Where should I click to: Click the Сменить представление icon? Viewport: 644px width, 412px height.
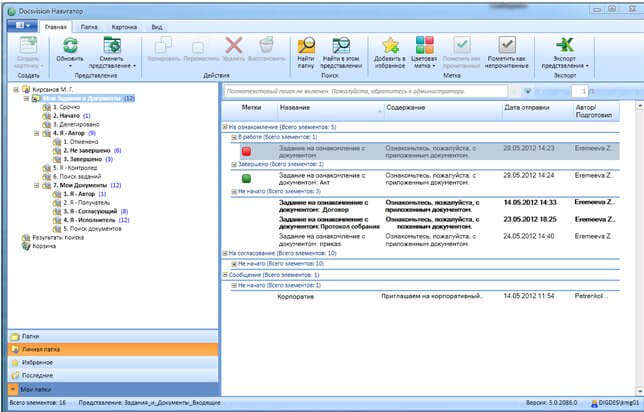(112, 43)
